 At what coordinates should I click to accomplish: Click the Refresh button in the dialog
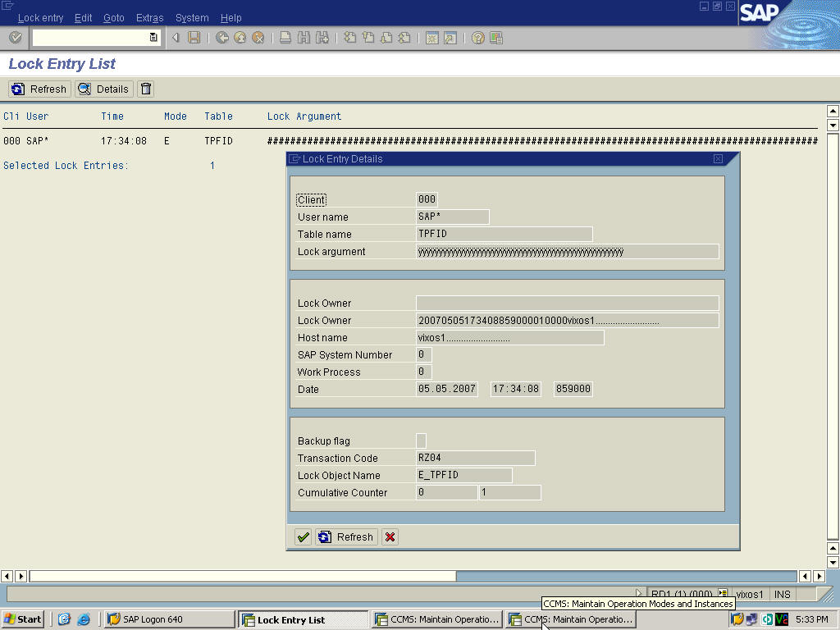pyautogui.click(x=346, y=536)
